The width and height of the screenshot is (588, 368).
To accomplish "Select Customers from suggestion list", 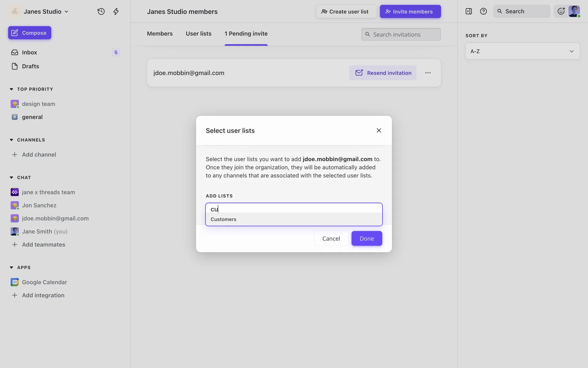I will [x=224, y=219].
